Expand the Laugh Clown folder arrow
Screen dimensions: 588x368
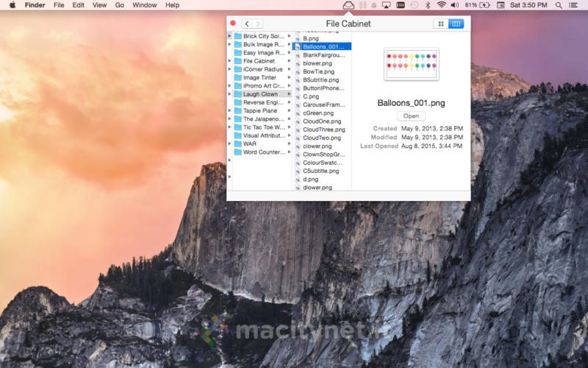click(289, 94)
